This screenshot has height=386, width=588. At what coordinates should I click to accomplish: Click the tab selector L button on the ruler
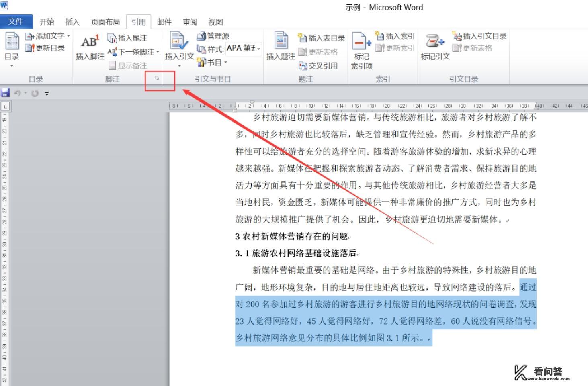click(5, 106)
